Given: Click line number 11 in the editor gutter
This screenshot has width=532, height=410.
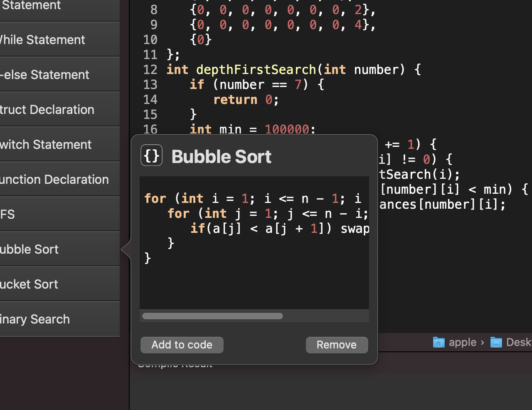Looking at the screenshot, I should [x=150, y=54].
